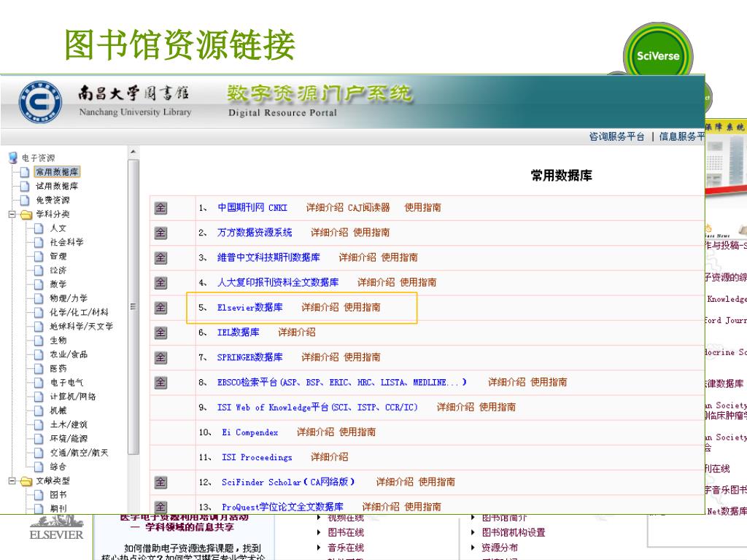Click the page icon beside 免费资源
This screenshot has height=560, width=747.
pos(25,200)
